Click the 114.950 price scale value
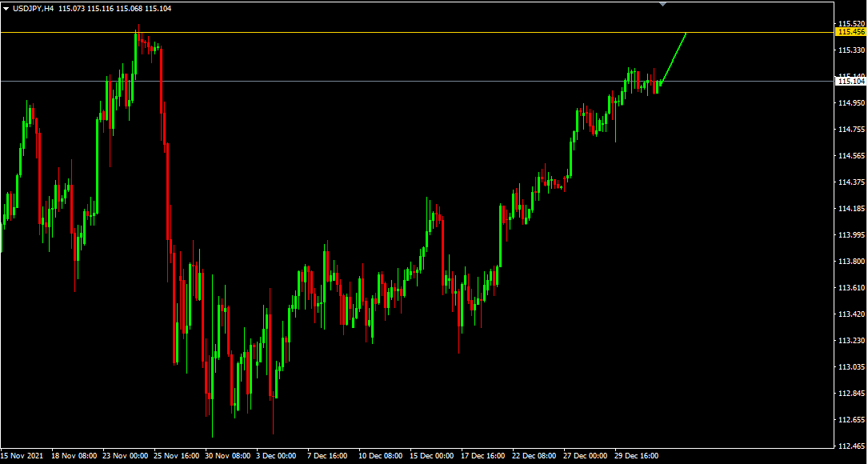The image size is (868, 464). (851, 103)
